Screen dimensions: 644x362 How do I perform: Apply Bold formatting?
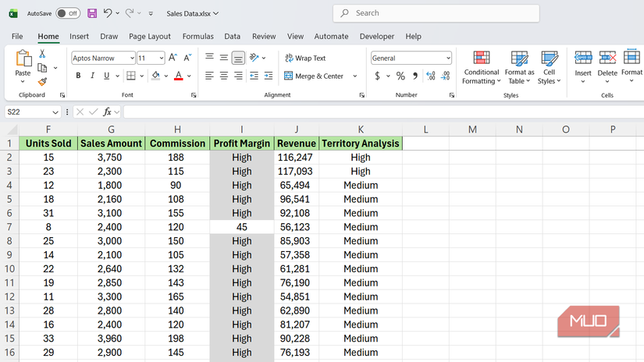(78, 76)
